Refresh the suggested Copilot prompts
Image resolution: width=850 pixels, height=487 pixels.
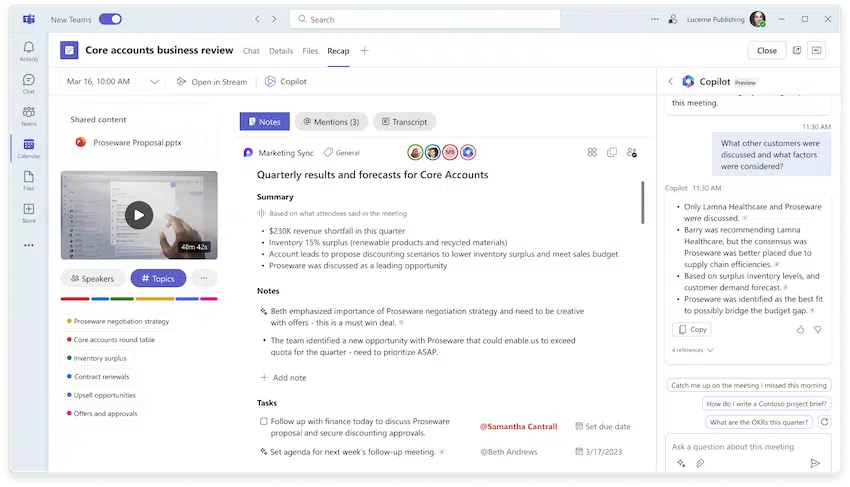tap(825, 422)
